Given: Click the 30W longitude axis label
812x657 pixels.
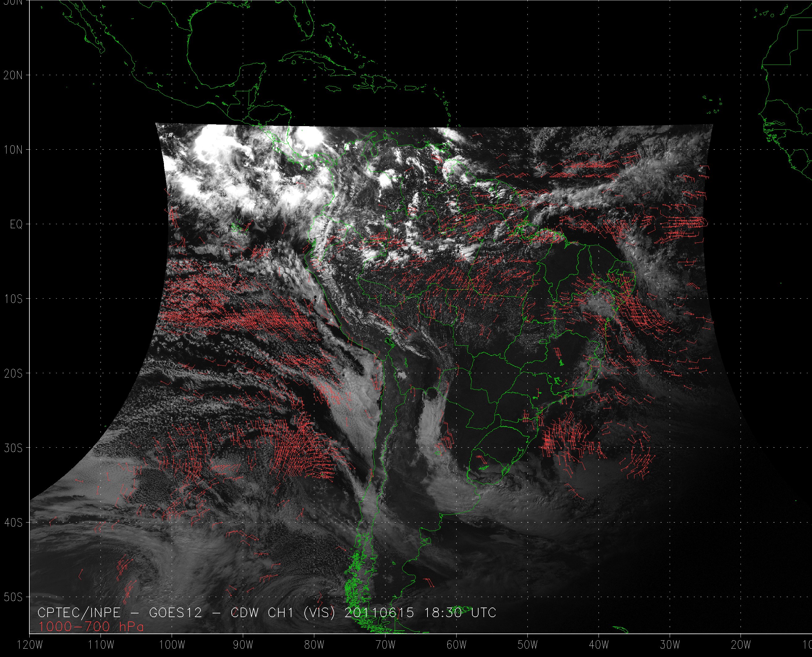Looking at the screenshot, I should tap(670, 645).
